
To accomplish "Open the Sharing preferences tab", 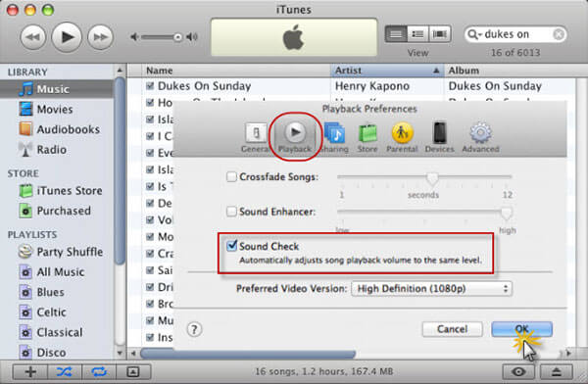I will (x=335, y=137).
